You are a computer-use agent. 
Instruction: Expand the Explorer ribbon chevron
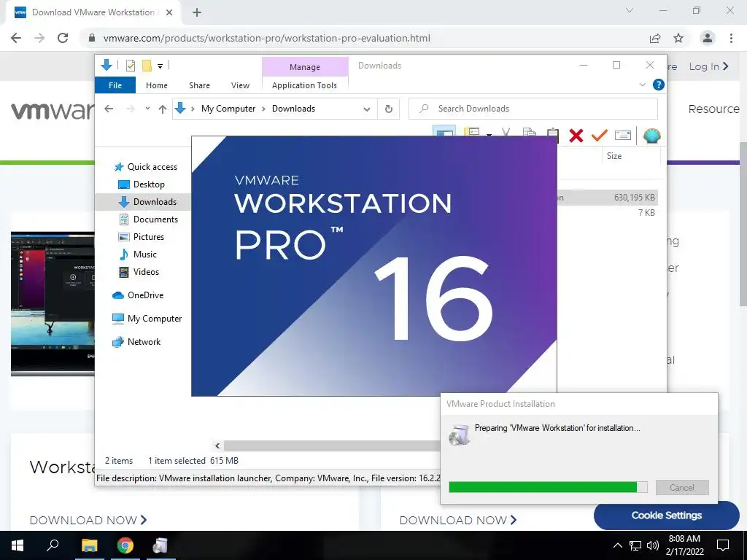(642, 85)
